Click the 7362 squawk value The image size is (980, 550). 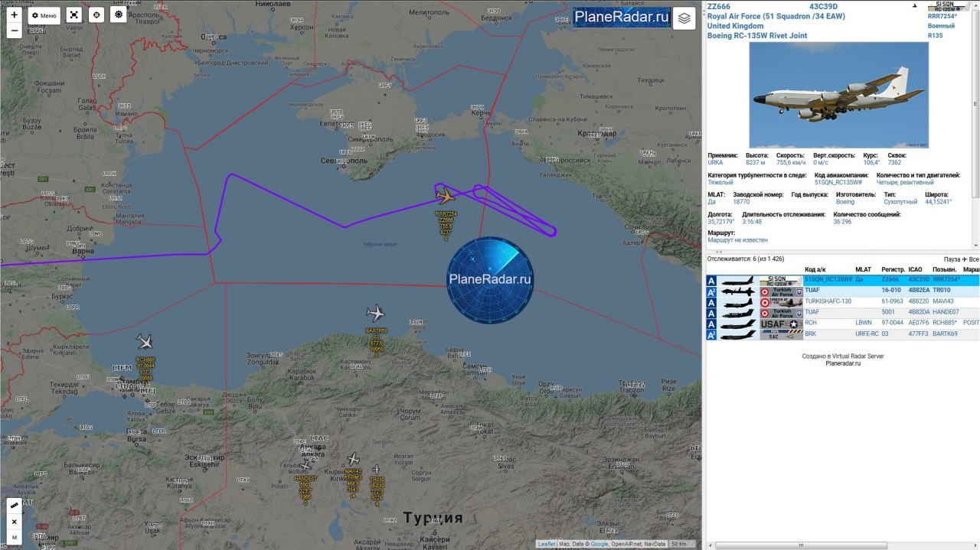click(x=894, y=162)
